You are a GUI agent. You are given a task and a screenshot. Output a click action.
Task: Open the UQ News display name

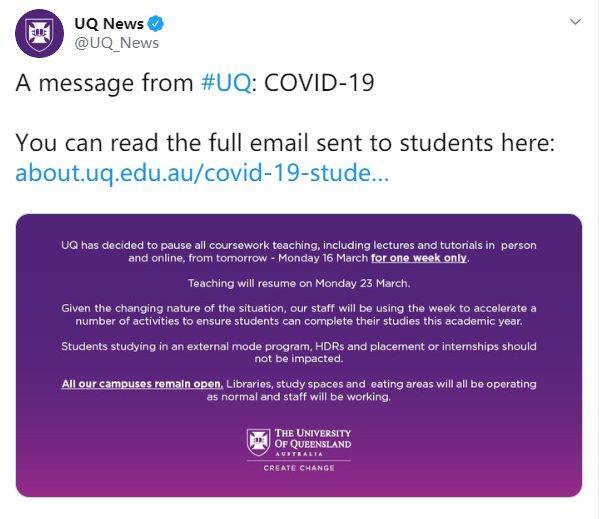pos(109,24)
